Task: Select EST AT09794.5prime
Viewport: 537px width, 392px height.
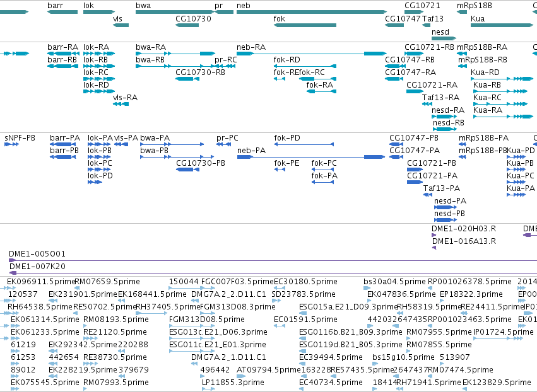Action: coord(269,370)
